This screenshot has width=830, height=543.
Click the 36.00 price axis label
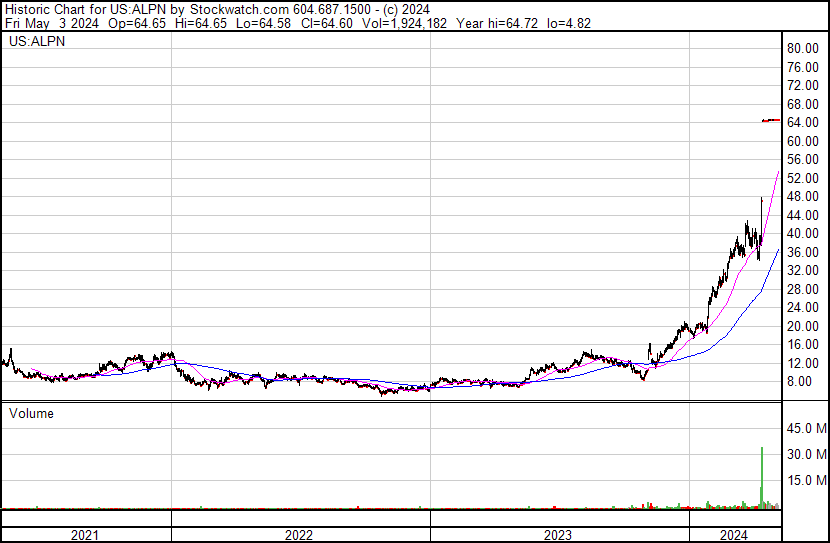tap(803, 252)
